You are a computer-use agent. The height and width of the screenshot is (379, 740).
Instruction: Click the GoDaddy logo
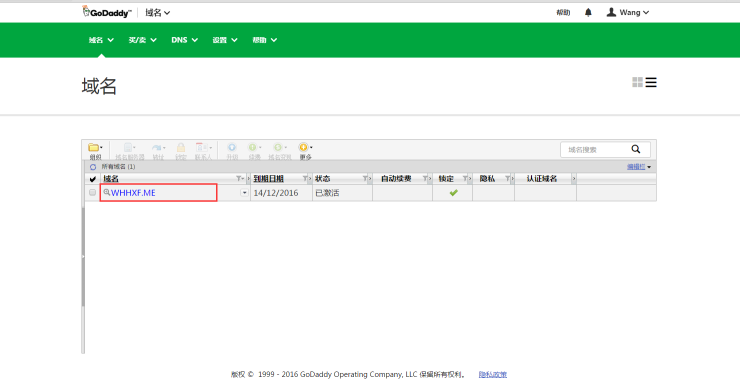[106, 12]
